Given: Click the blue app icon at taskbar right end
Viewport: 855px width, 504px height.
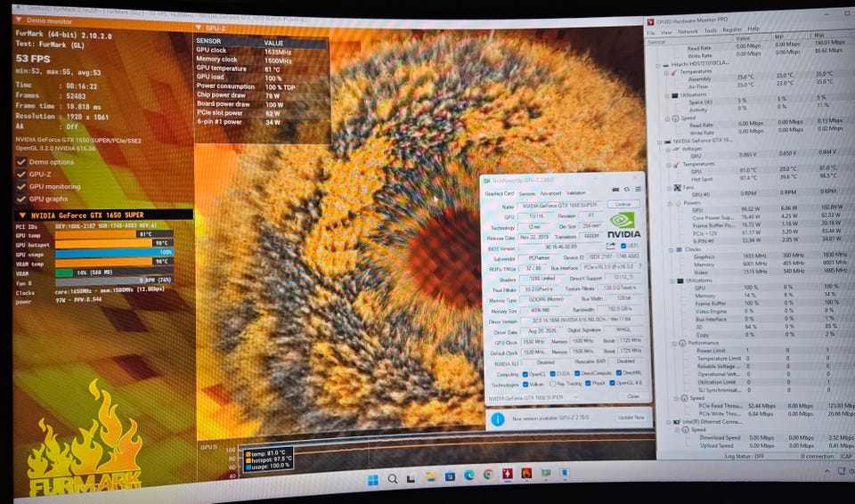Looking at the screenshot, I should (x=565, y=471).
